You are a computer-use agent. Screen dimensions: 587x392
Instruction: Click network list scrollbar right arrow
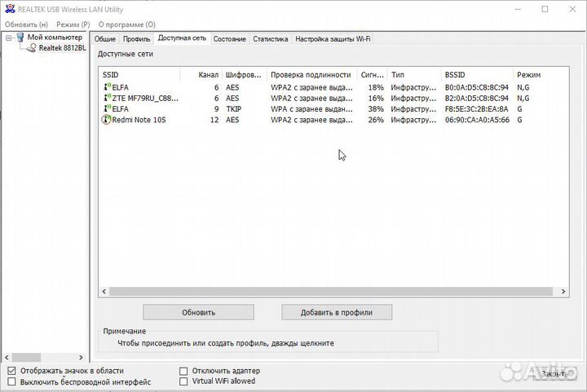563,291
